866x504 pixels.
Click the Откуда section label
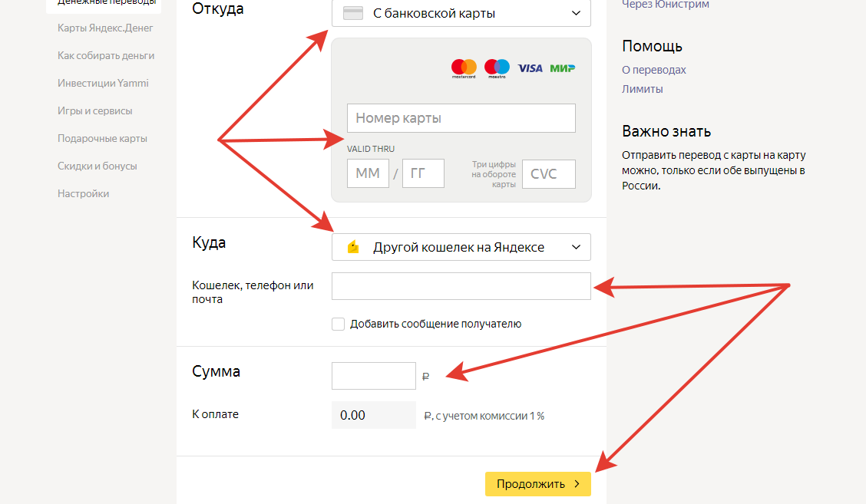(217, 9)
